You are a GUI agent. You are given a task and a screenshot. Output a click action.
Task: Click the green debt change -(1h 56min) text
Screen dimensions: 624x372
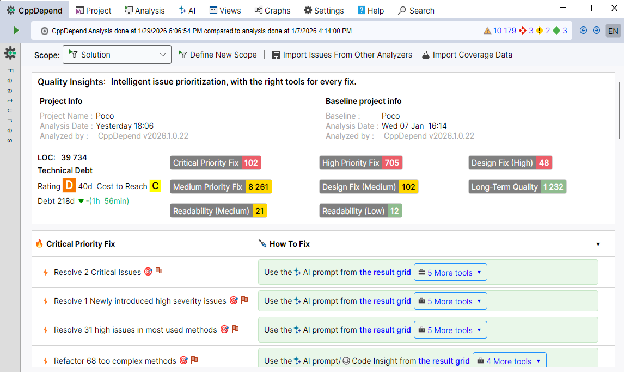point(107,201)
